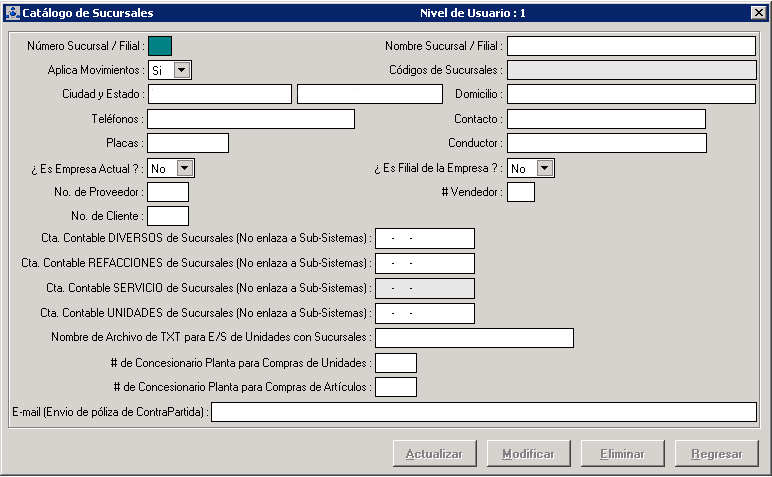Click the E-mail póliza de ContraPartida field
Screen dimensions: 772x477
(483, 412)
